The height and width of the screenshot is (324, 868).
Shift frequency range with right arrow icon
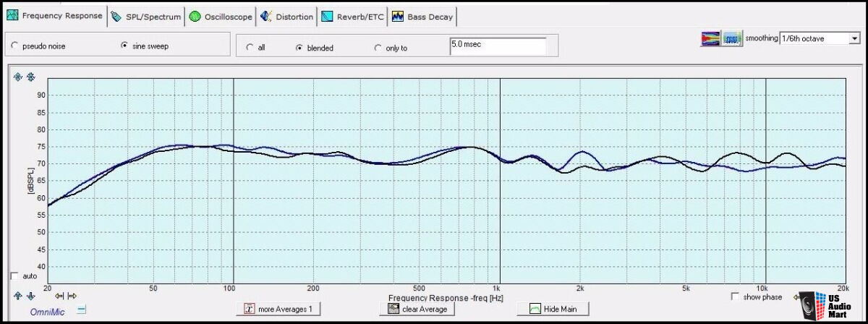72,295
